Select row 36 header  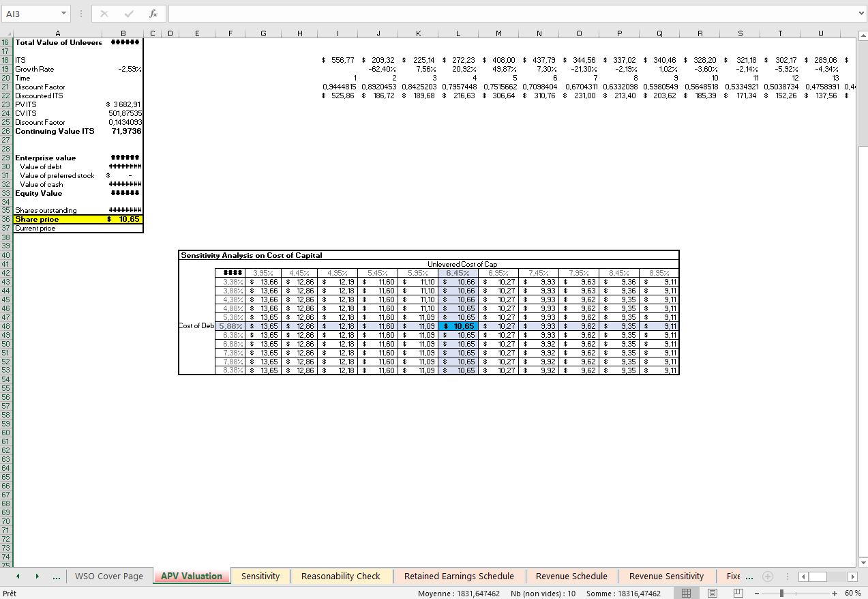6,220
